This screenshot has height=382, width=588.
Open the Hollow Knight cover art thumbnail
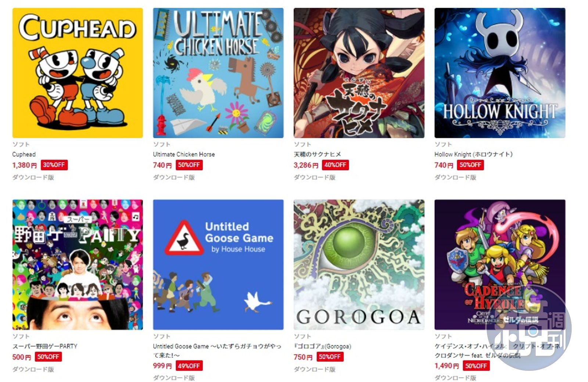point(500,73)
